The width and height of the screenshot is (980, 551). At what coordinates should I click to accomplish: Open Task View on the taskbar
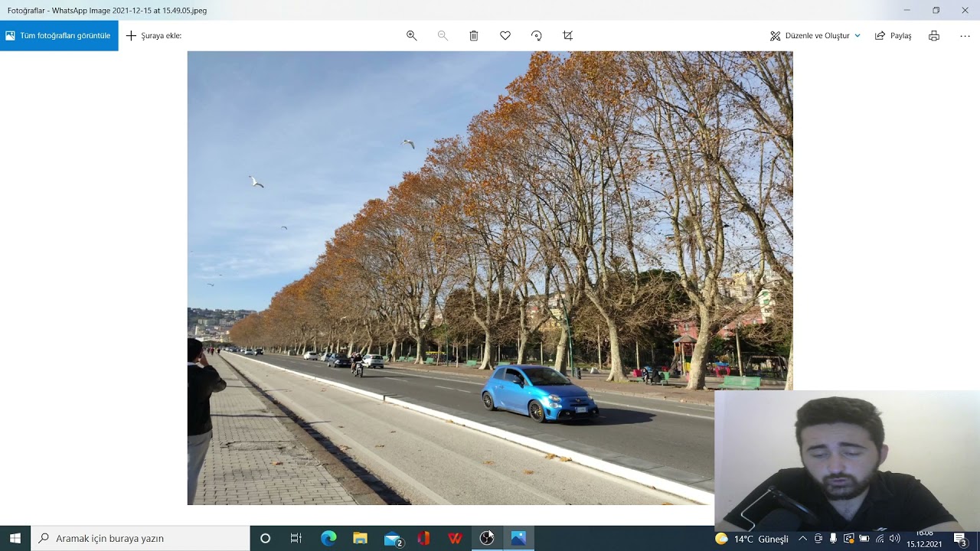[x=296, y=539]
